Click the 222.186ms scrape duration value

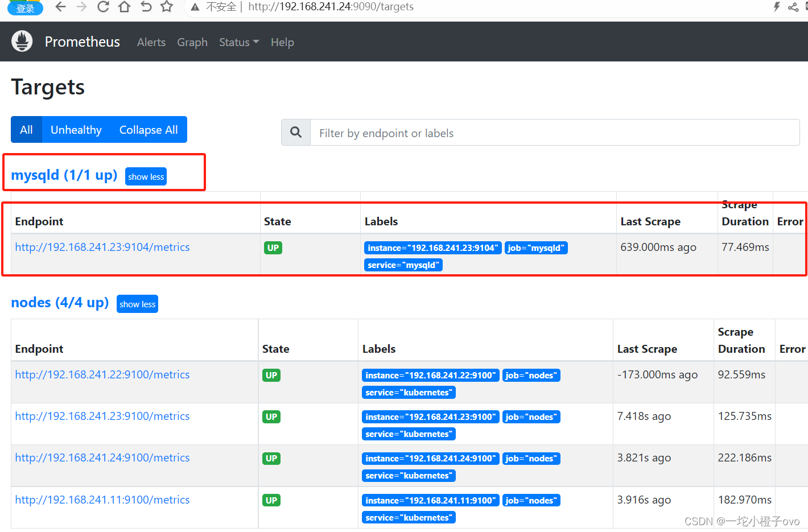745,457
